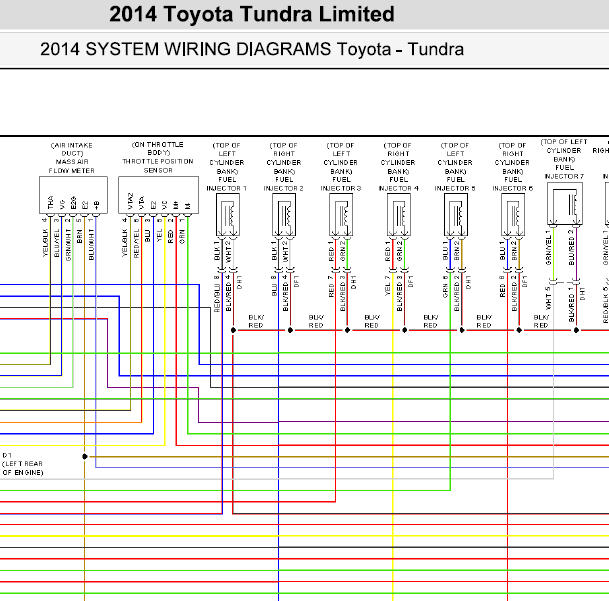
Task: Click the "FUEL INJECTOR 1" label
Action: click(226, 184)
